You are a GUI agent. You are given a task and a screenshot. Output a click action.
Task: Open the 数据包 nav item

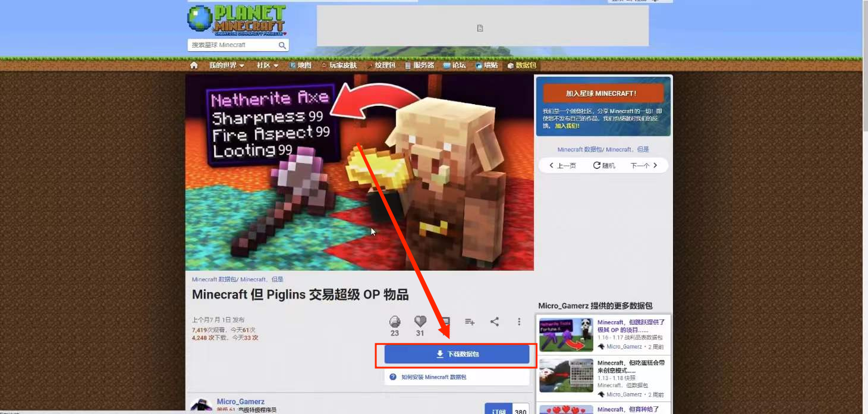[521, 65]
